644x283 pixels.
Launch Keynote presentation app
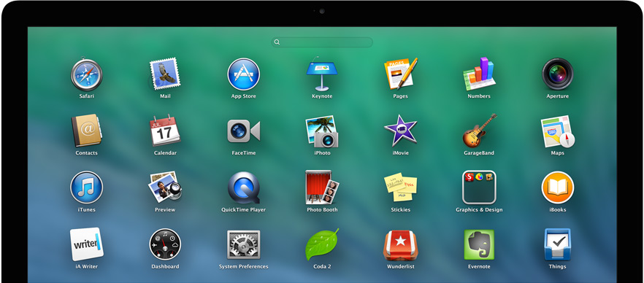tap(321, 74)
